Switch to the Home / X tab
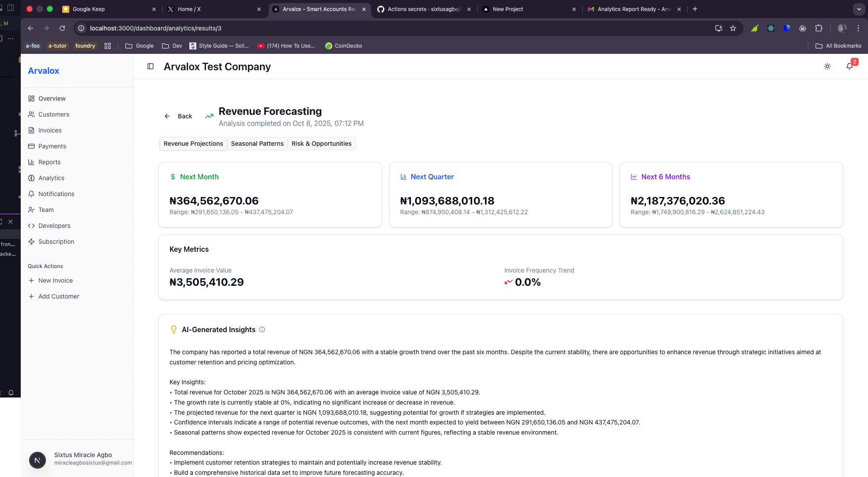This screenshot has height=477, width=868. pos(214,9)
